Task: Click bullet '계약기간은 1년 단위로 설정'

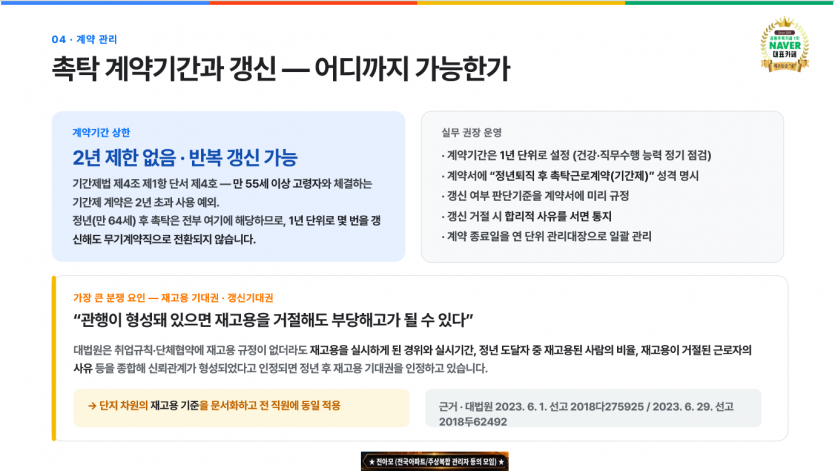Action: (x=576, y=156)
